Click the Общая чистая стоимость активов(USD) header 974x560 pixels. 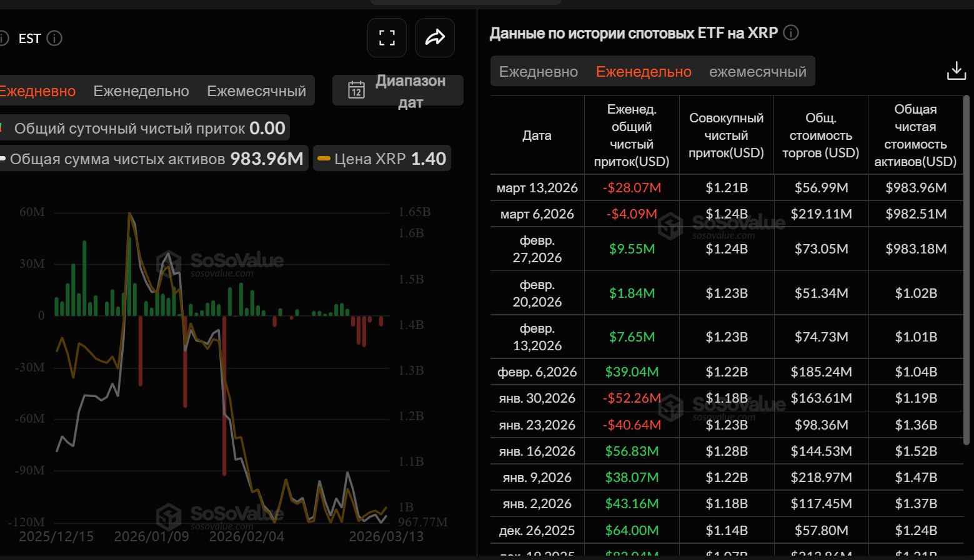[x=916, y=135]
